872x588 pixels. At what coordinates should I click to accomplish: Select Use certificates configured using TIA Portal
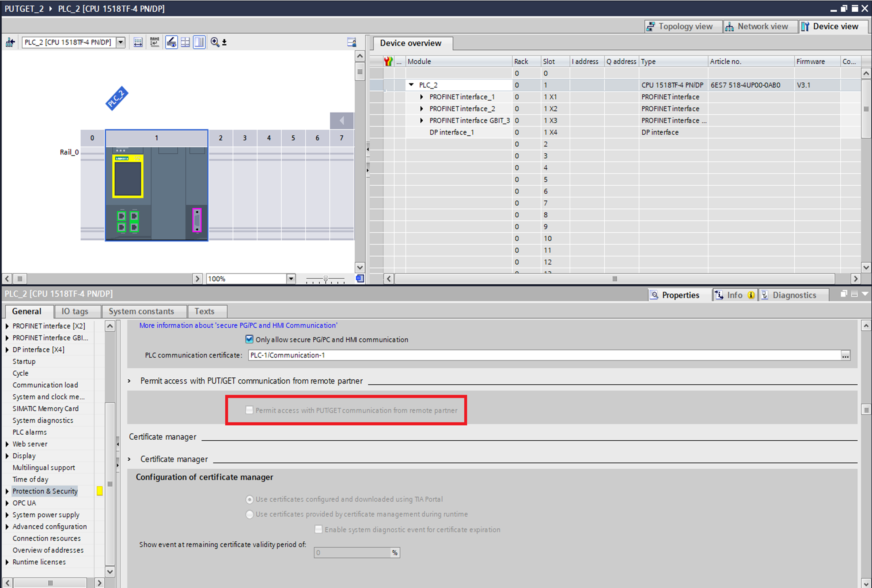point(250,499)
